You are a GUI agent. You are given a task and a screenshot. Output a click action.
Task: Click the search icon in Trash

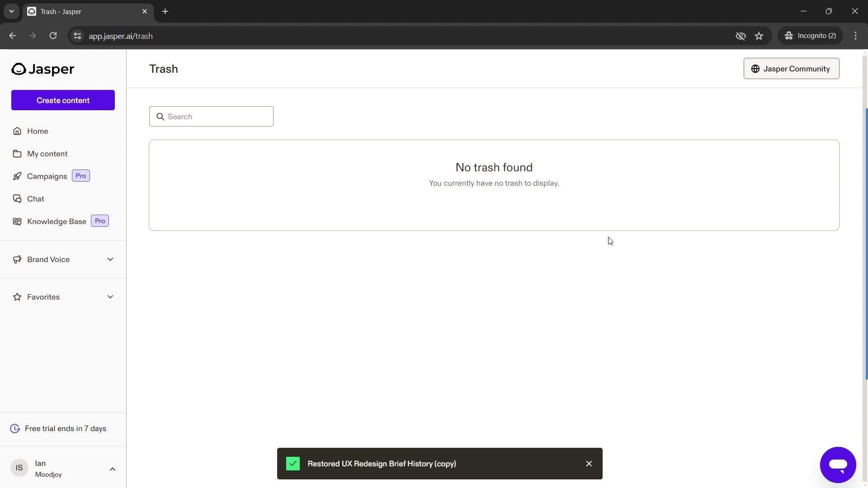tap(160, 116)
